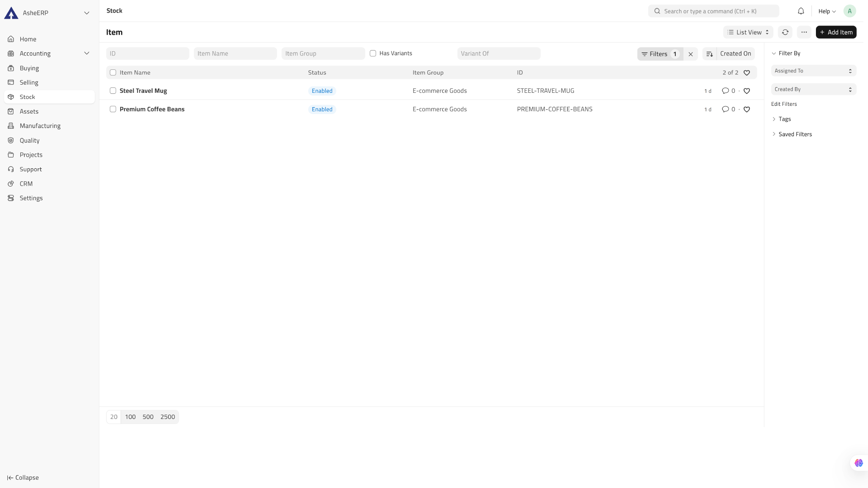Open the three-dot more options menu
Image resolution: width=868 pixels, height=488 pixels.
tap(804, 32)
